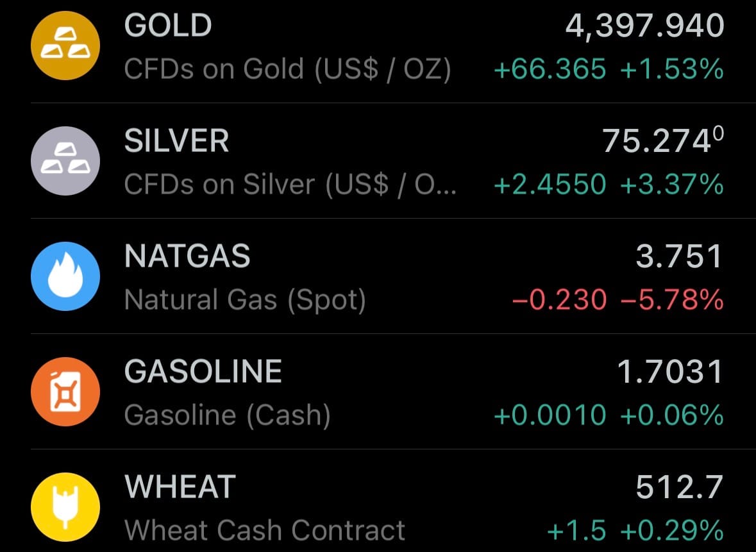Viewport: 756px width, 552px height.
Task: Select the WHEAT ticker label
Action: click(180, 487)
